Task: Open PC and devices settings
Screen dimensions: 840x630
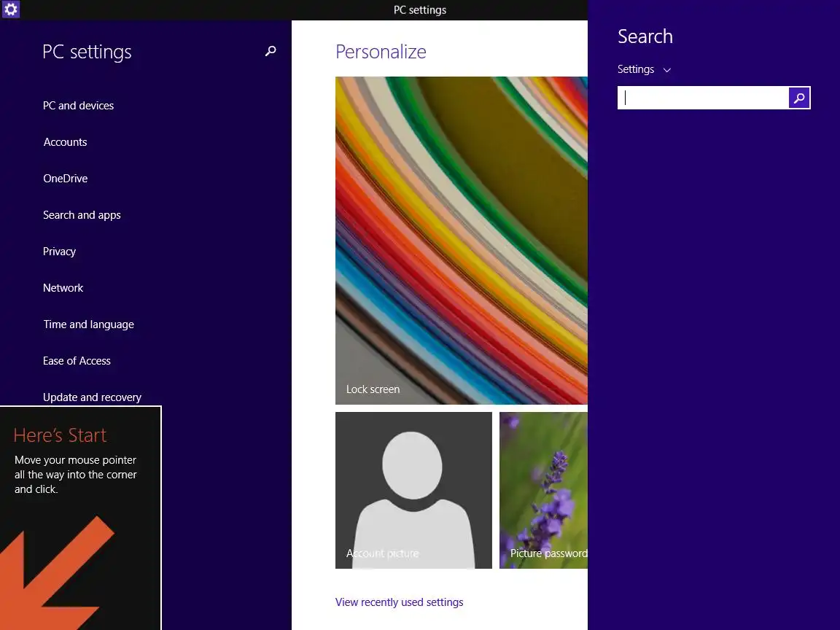Action: (x=78, y=106)
